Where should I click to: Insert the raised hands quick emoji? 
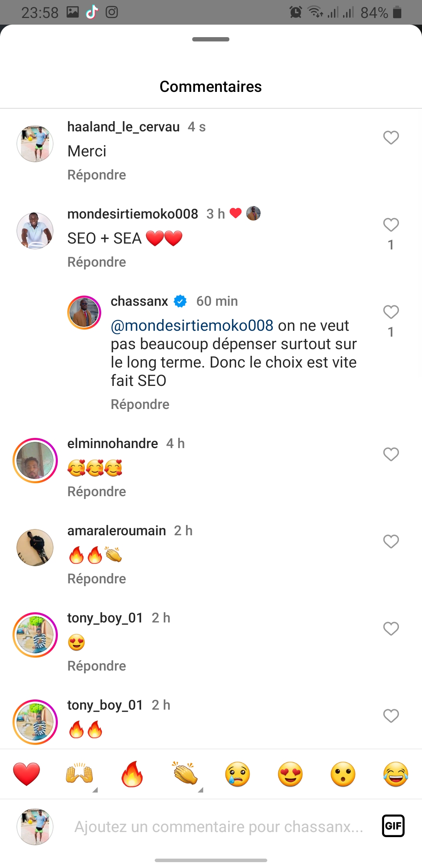pos(79,774)
